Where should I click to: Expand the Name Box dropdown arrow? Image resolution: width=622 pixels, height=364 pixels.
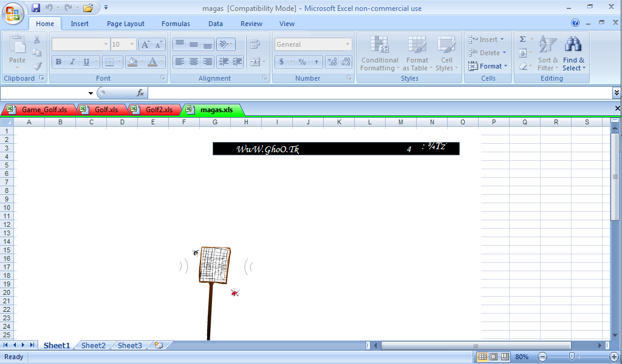click(x=91, y=93)
